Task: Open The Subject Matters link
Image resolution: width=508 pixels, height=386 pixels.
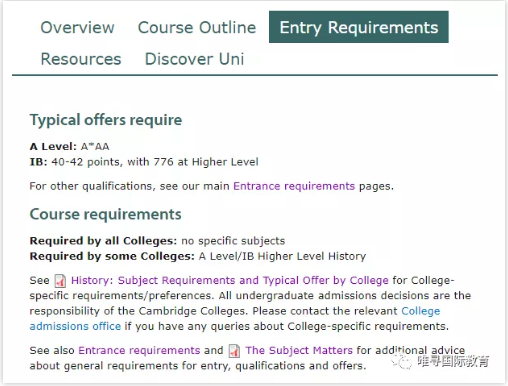Action: (299, 350)
